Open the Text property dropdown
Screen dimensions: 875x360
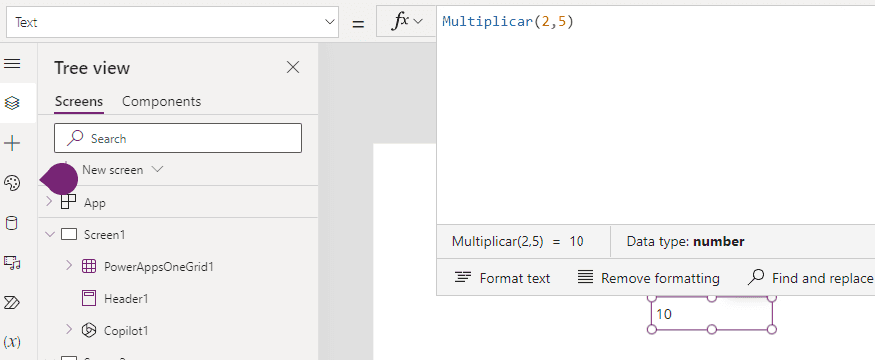[172, 22]
